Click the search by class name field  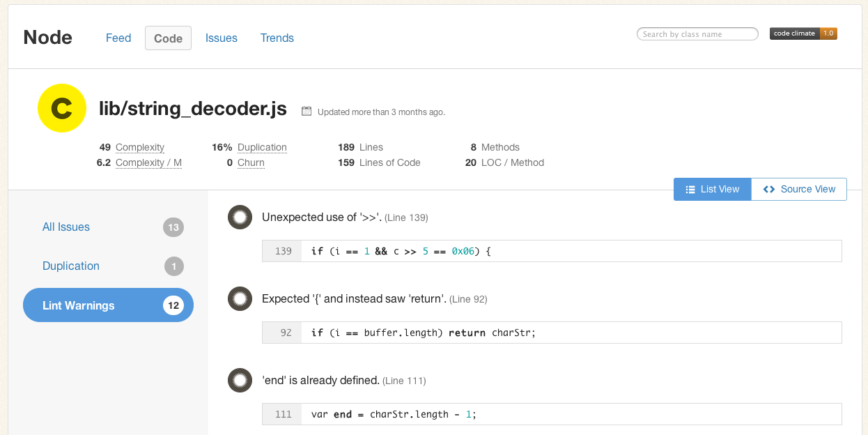tap(697, 33)
